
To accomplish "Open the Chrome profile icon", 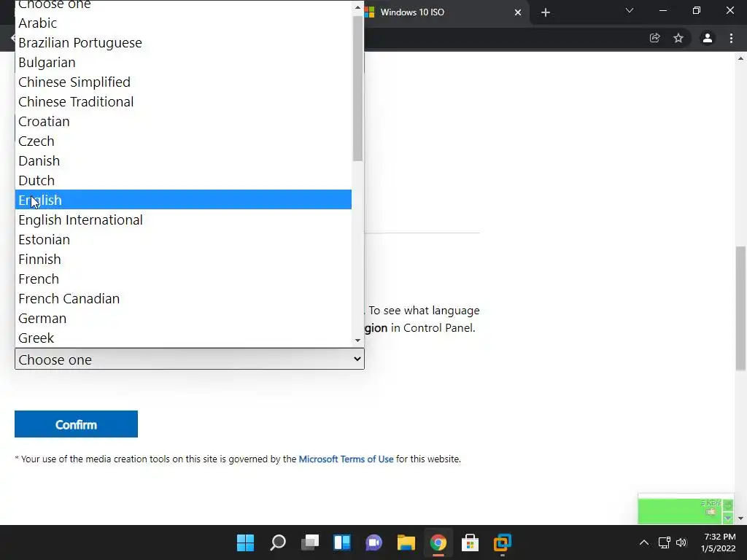I will coord(708,38).
